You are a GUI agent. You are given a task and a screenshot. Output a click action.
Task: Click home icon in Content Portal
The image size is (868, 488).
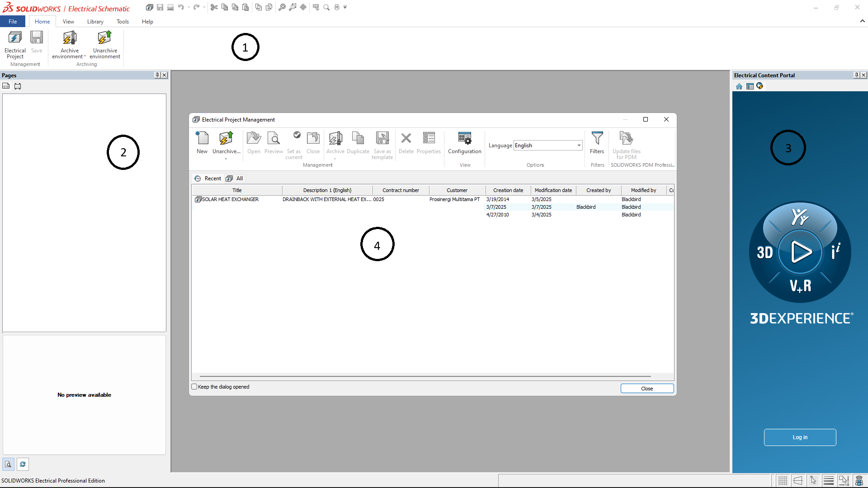(739, 86)
